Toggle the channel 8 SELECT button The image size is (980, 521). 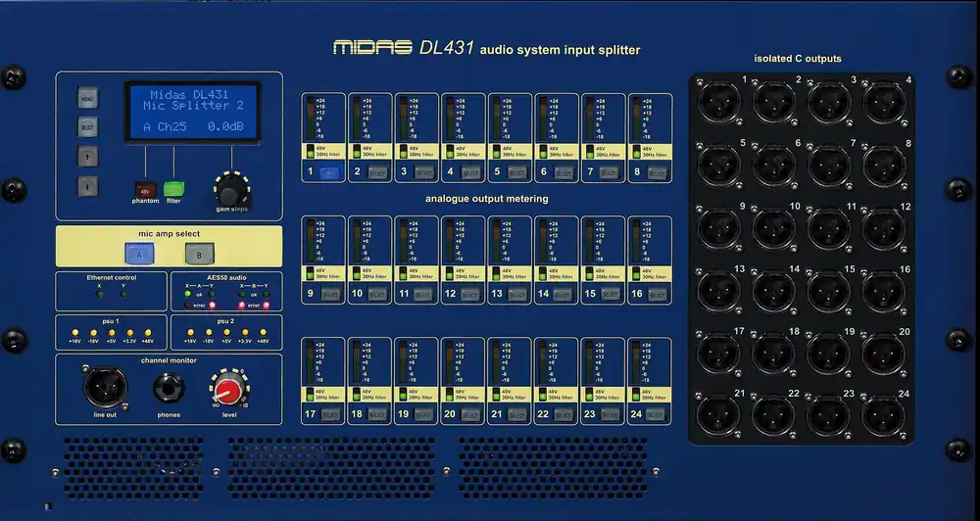657,173
